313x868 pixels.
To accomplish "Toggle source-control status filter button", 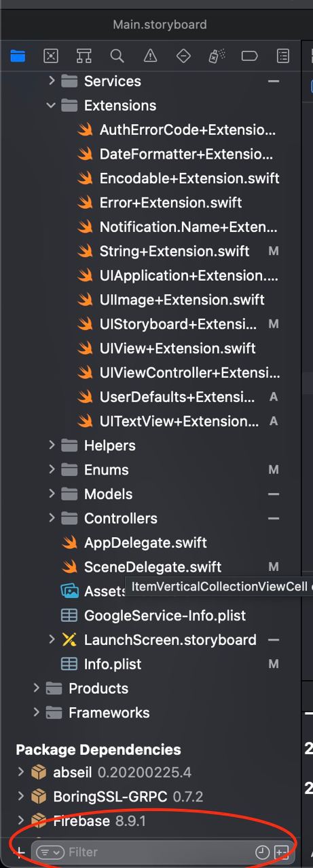I will pyautogui.click(x=281, y=852).
